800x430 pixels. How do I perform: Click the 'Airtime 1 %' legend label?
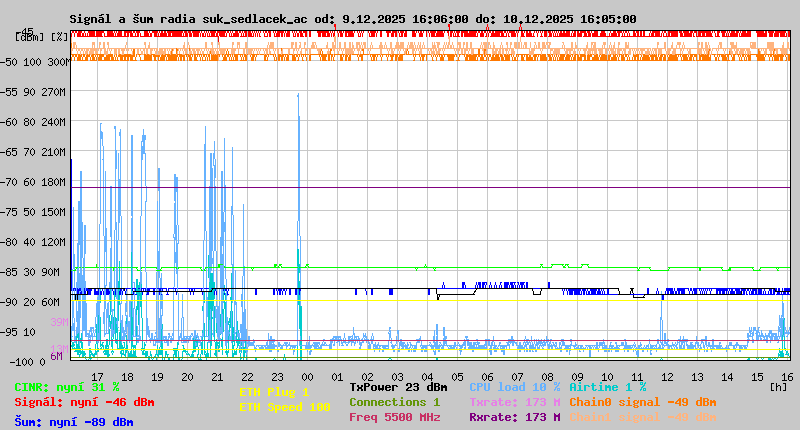608,387
